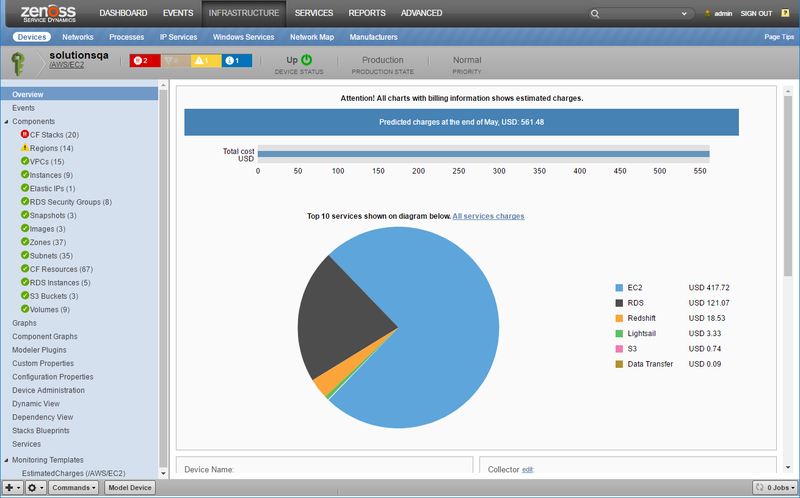Switch to the Networks tab
Viewport: 800px width, 498px height.
pos(78,37)
